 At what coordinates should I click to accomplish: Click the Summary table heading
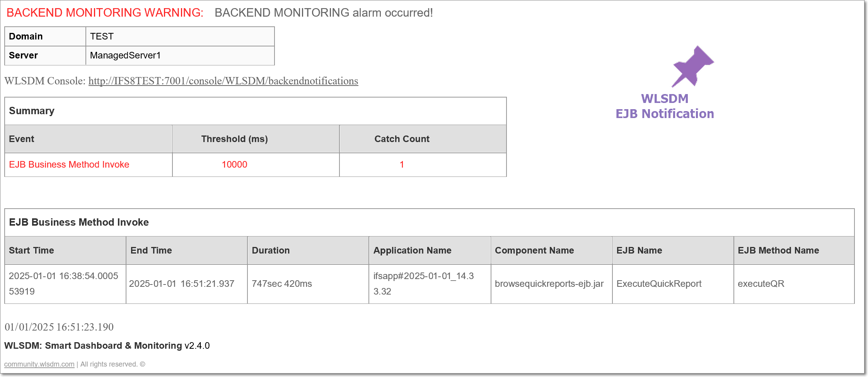coord(255,111)
